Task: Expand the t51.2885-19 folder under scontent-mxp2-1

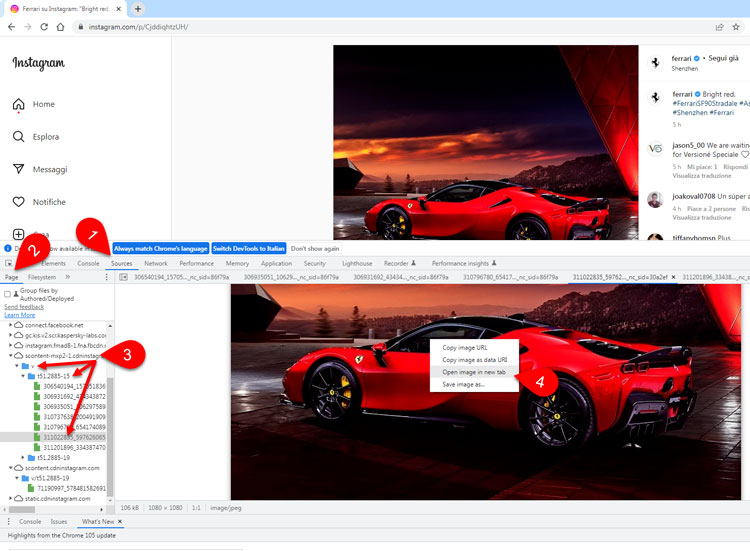Action: [x=23, y=458]
